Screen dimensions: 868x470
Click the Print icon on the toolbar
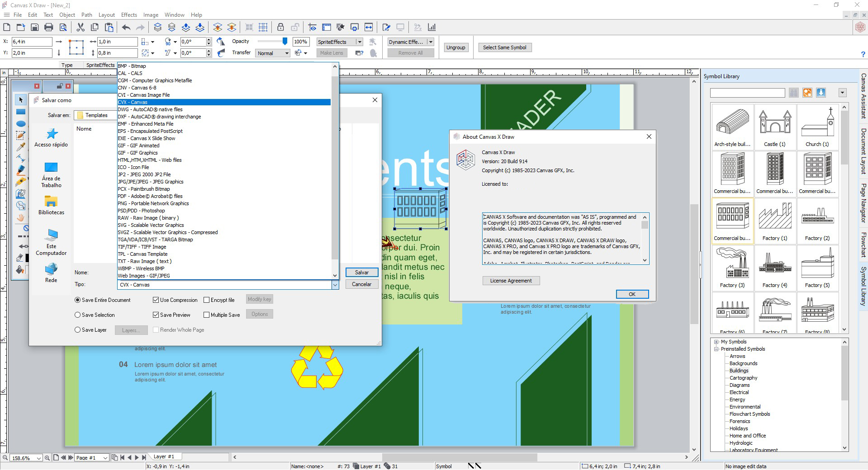click(49, 27)
